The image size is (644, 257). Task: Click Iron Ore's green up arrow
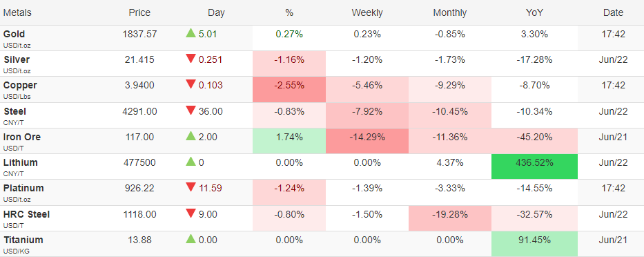coord(191,136)
